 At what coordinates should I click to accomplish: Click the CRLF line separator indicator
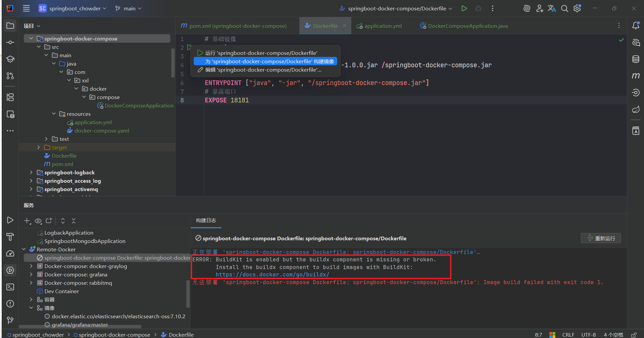click(568, 335)
